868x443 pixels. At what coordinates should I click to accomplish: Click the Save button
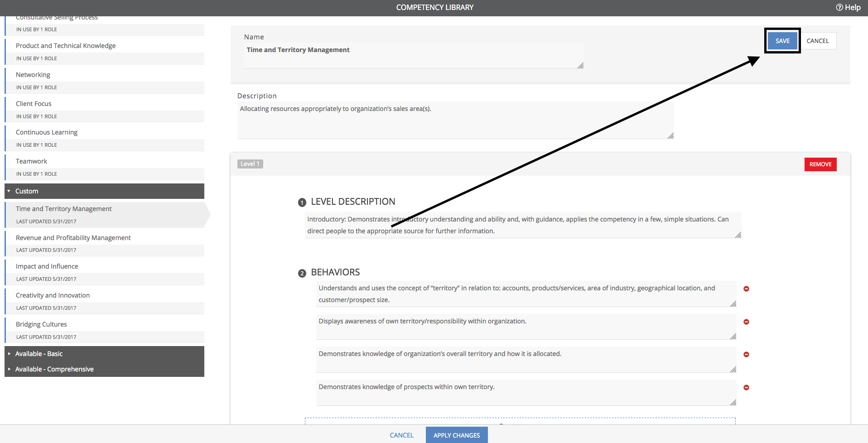point(782,41)
